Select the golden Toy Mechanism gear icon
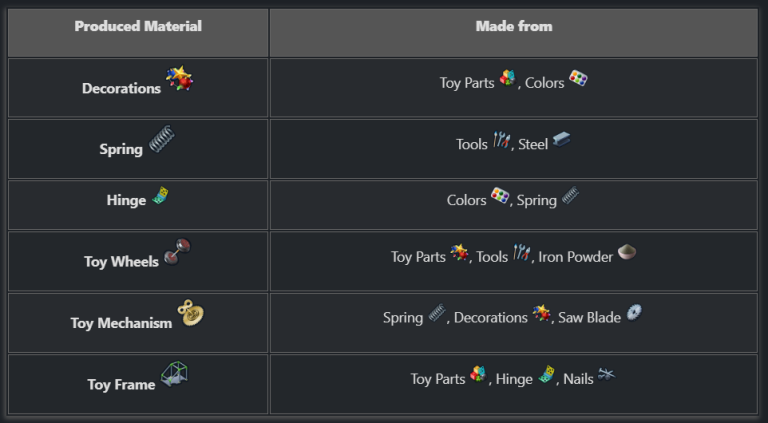 pyautogui.click(x=190, y=314)
